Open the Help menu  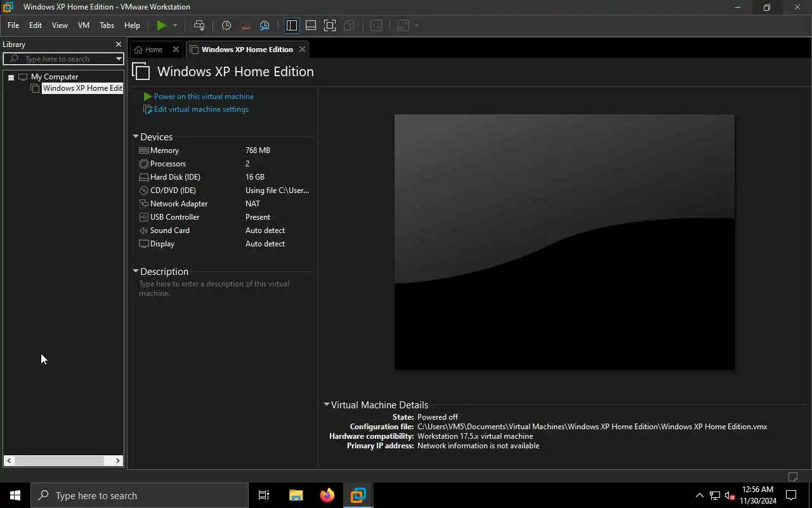click(x=132, y=25)
